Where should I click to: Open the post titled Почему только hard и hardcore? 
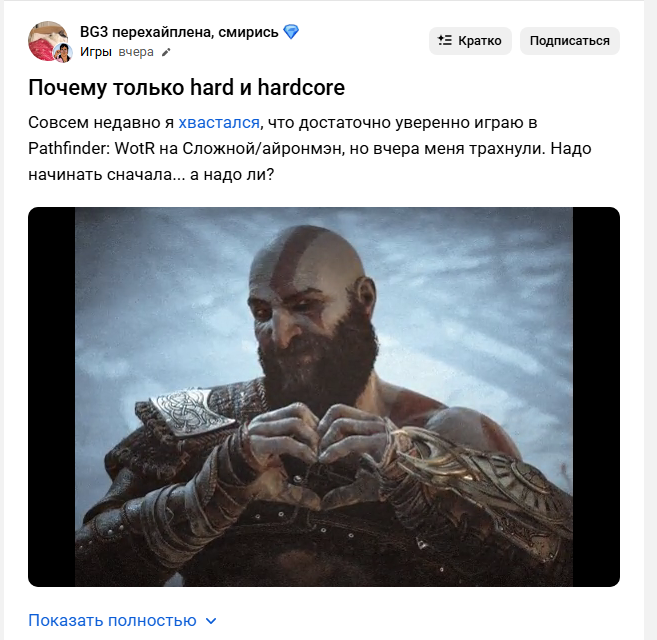coord(186,87)
